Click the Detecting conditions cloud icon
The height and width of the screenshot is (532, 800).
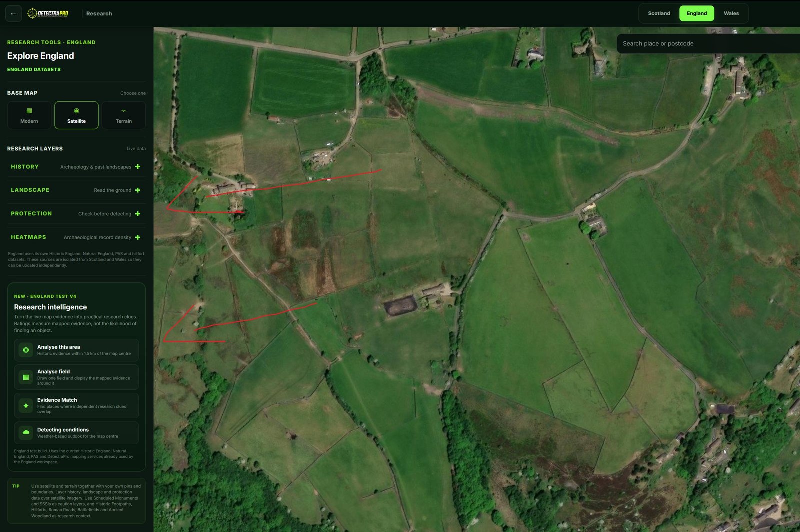26,432
